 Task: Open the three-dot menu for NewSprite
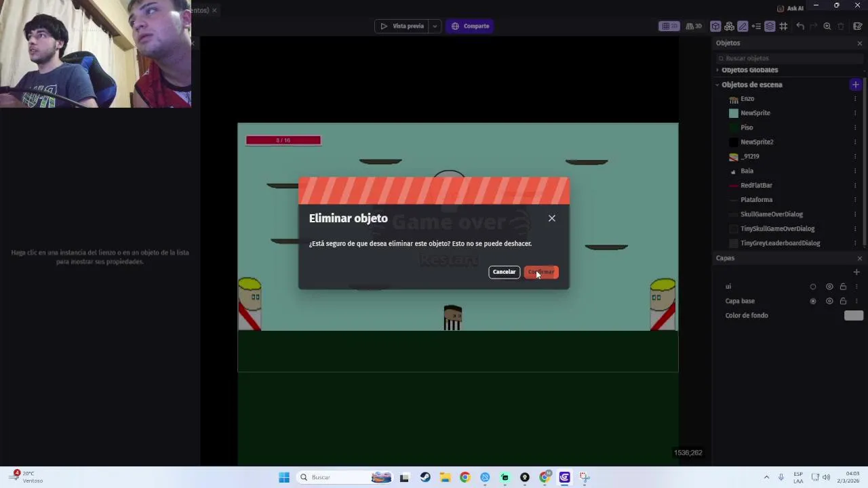click(855, 113)
